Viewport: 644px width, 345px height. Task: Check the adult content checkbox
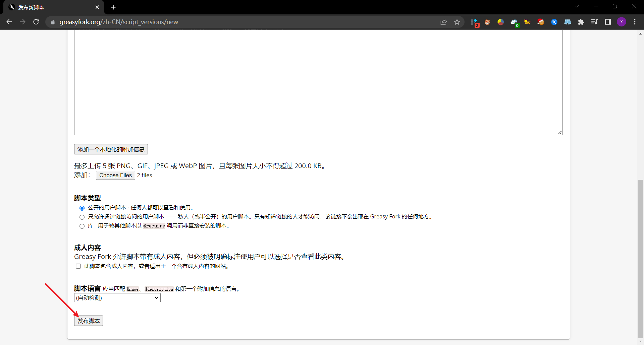pos(78,266)
